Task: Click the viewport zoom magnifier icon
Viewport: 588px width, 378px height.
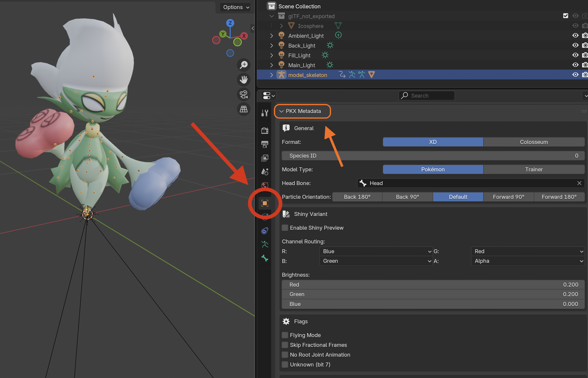Action: coord(243,65)
